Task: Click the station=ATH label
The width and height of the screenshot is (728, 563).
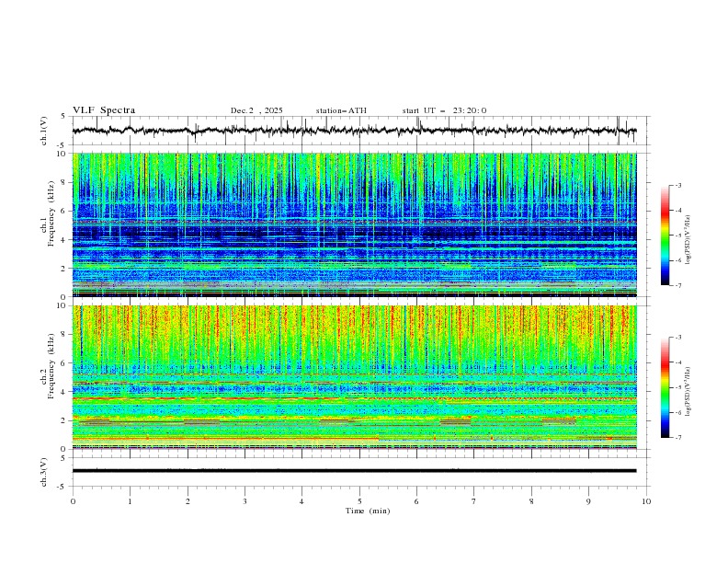Action: pos(341,110)
